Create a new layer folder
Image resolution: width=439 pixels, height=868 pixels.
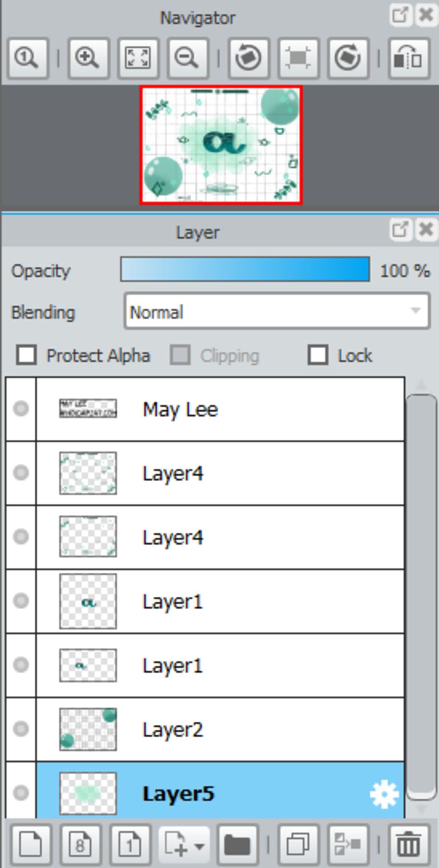coord(237,844)
